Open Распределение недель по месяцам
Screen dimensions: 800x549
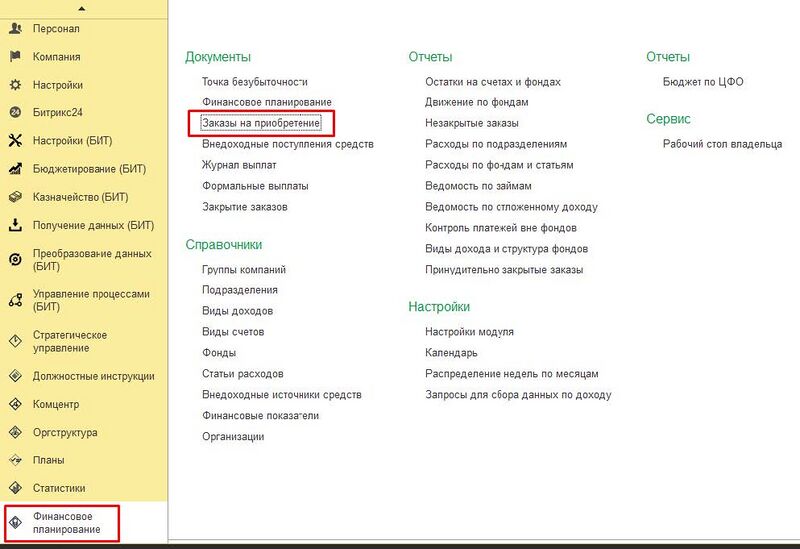click(512, 373)
